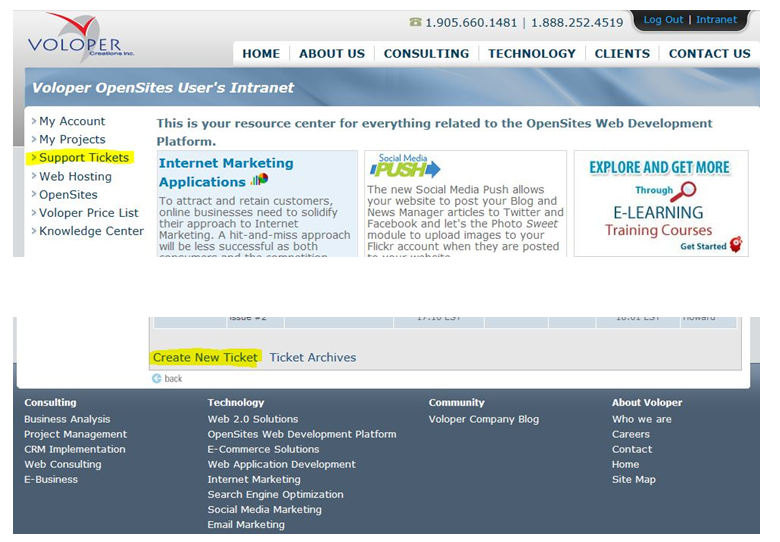This screenshot has height=542, width=780.
Task: Open Support Tickets in sidebar
Action: pyautogui.click(x=84, y=158)
